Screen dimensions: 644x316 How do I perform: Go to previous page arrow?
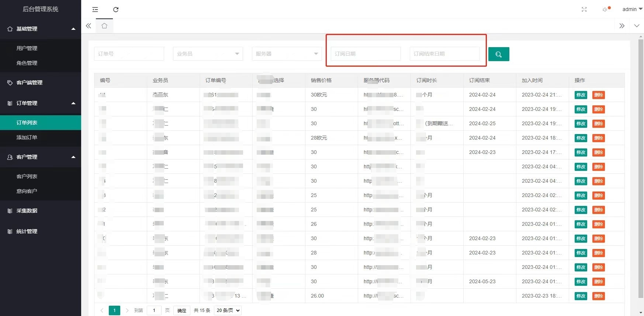click(102, 310)
